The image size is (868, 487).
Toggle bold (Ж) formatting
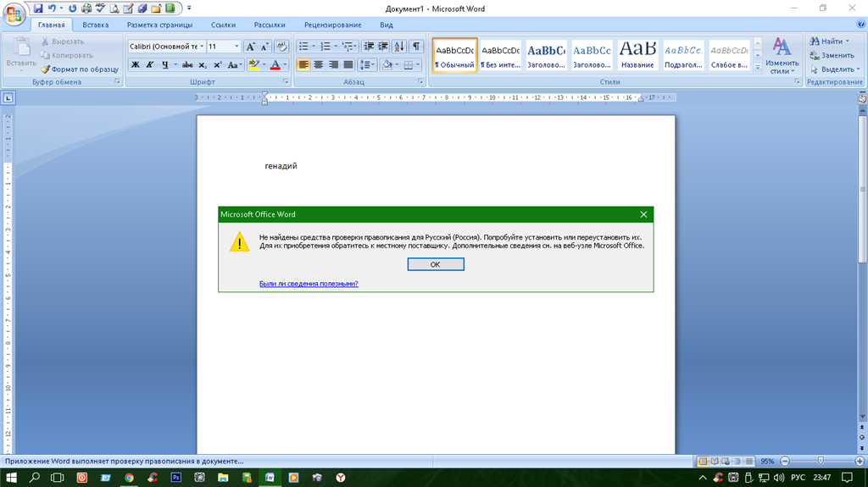(x=135, y=64)
